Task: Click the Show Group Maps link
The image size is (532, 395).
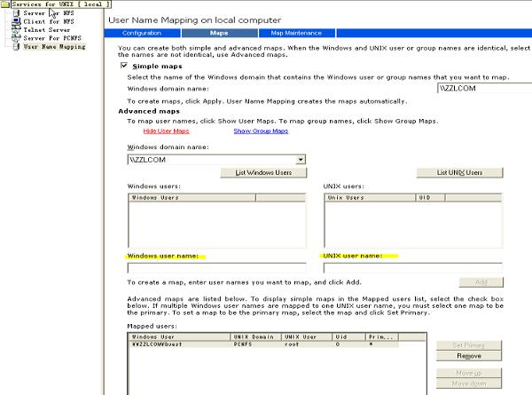Action: point(261,130)
